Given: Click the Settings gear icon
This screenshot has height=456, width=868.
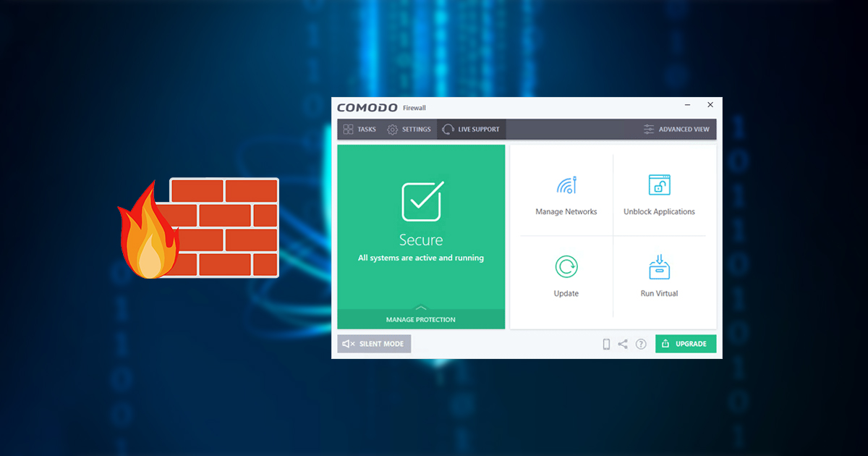Looking at the screenshot, I should pyautogui.click(x=393, y=130).
